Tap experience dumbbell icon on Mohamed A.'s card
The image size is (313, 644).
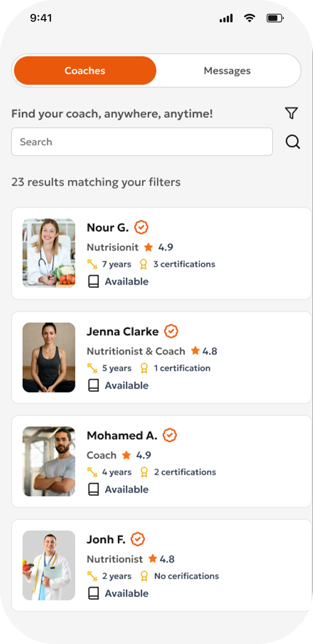click(x=92, y=472)
